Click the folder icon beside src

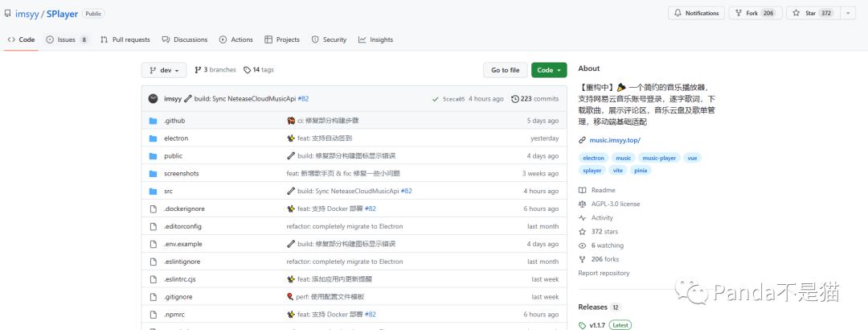coord(154,191)
